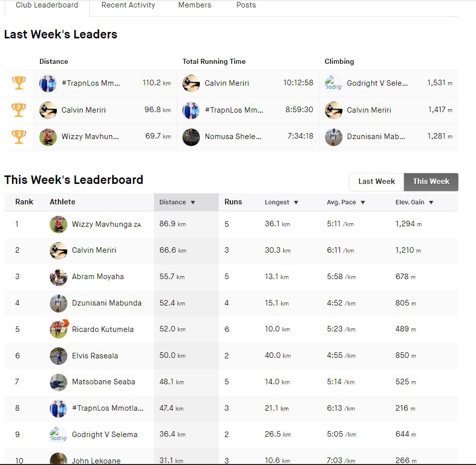
Task: Select the 4:52 /km average pace cell
Action: point(341,303)
